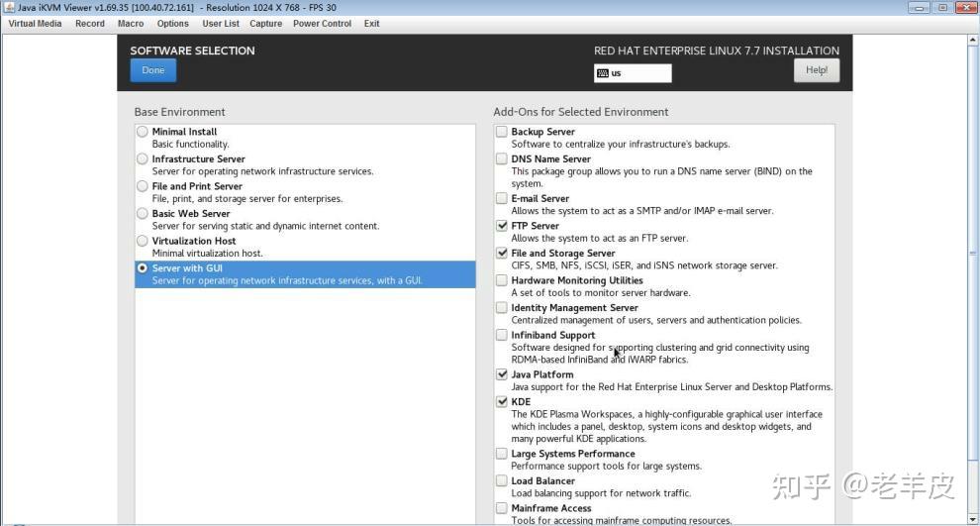The image size is (980, 526).
Task: Check the Infiniband Support checkbox
Action: click(501, 335)
